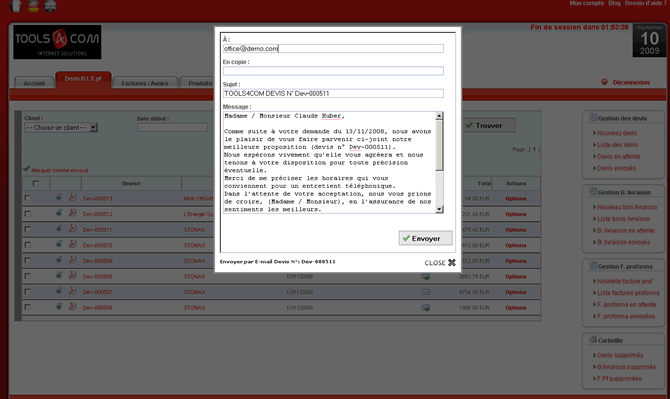Click the message box scrollbar thumb
This screenshot has height=399, width=670.
pos(439,145)
